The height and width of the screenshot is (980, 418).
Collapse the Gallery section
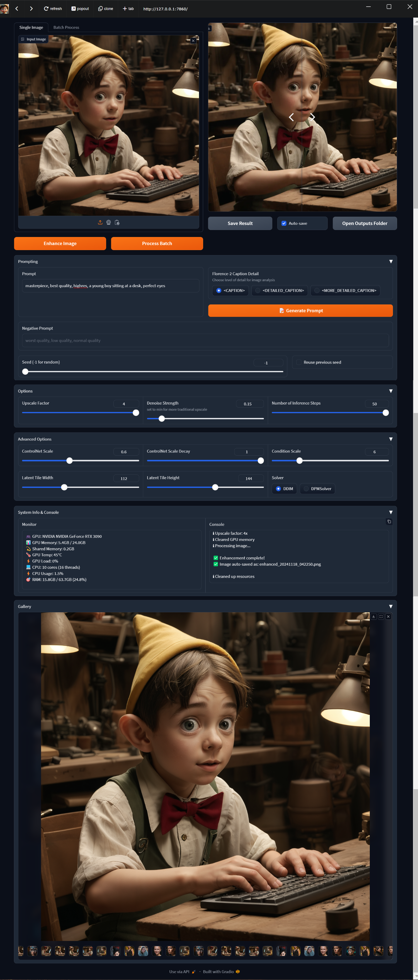(391, 606)
